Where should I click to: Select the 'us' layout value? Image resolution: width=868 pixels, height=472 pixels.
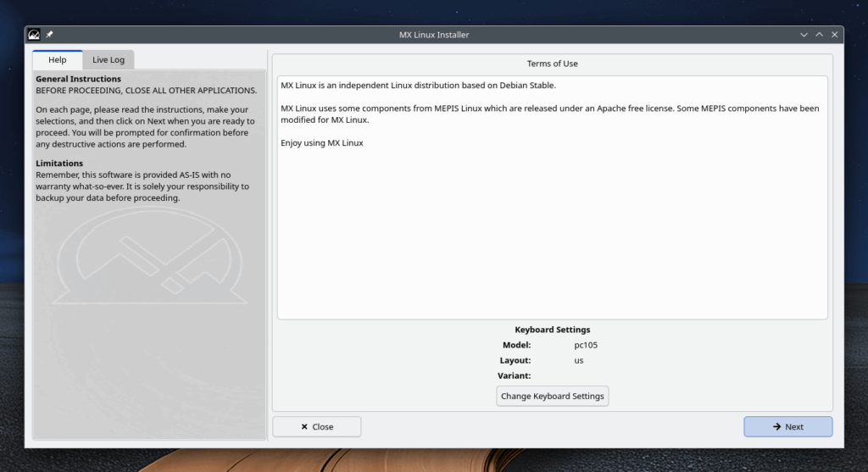tap(578, 360)
